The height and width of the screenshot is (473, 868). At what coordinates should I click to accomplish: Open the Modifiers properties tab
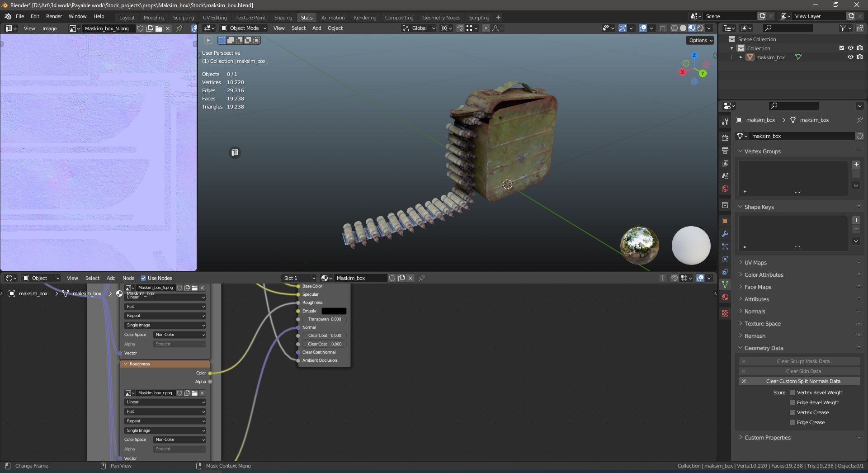pyautogui.click(x=725, y=234)
